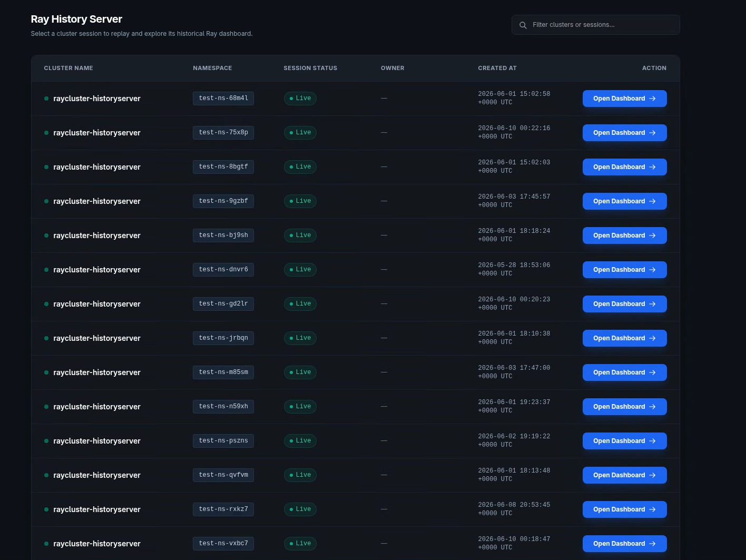The image size is (746, 560).
Task: Click created time 2026-05-28 18:53:06
Action: click(x=514, y=269)
